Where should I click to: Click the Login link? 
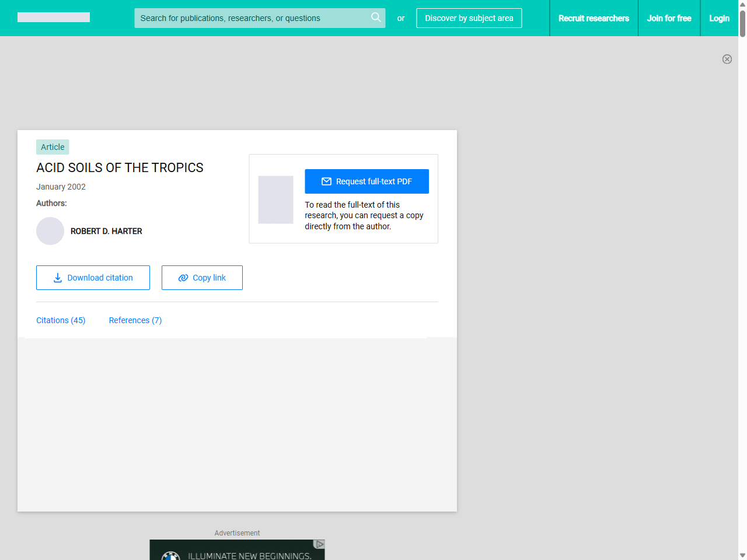click(719, 18)
